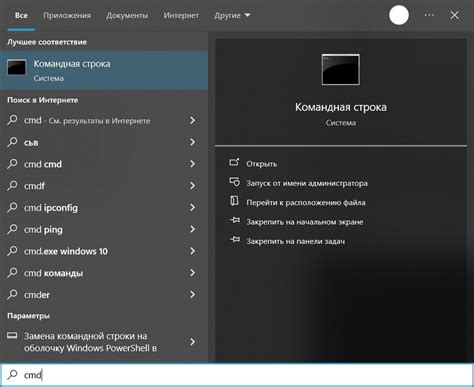Select the 'cmd cmd' search suggestion
Image resolution: width=474 pixels, height=387 pixels.
104,164
